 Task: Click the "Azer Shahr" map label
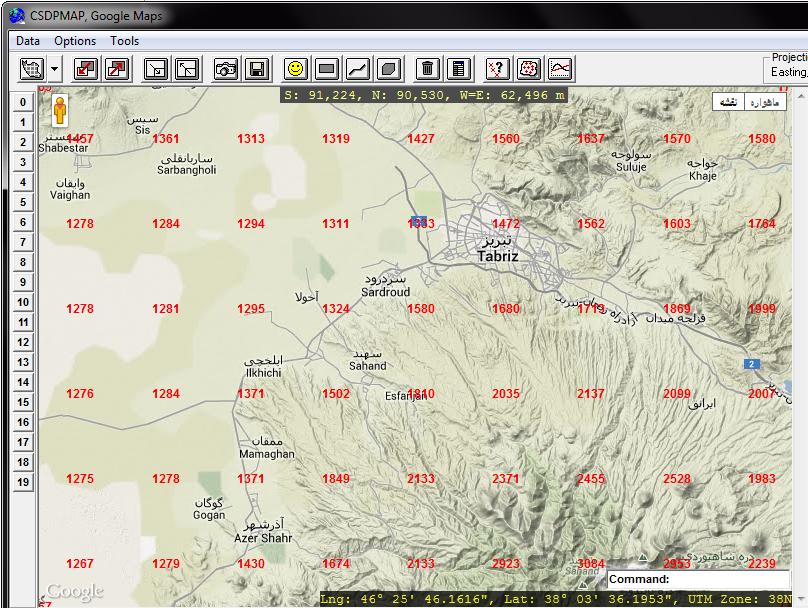[263, 538]
